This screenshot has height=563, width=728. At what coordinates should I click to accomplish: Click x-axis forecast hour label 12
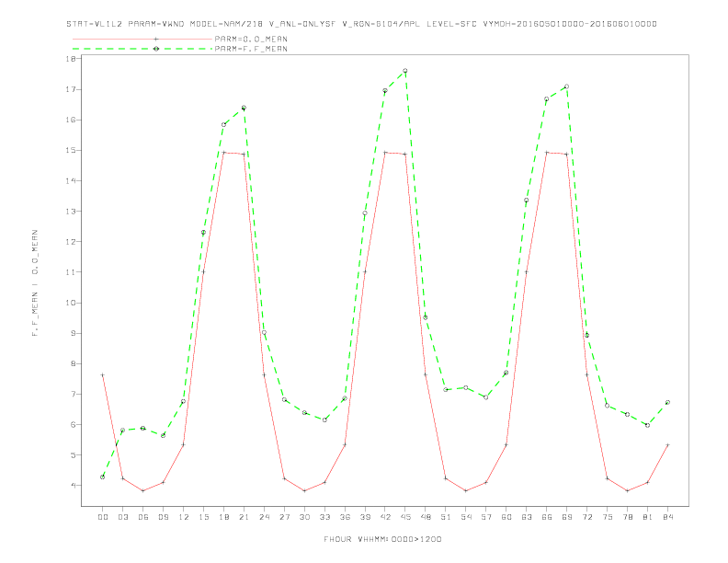[184, 517]
